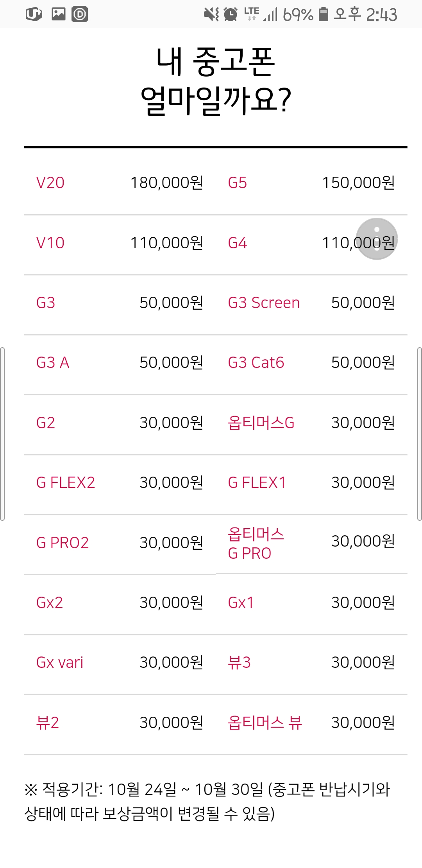Open the Gx vari model link
Image resolution: width=422 pixels, height=868 pixels.
60,662
